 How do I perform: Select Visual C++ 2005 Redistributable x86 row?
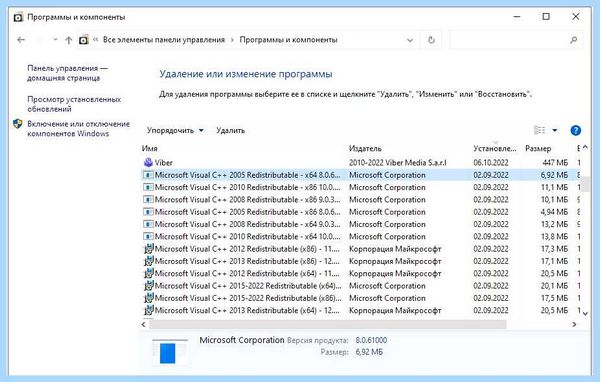(362, 212)
